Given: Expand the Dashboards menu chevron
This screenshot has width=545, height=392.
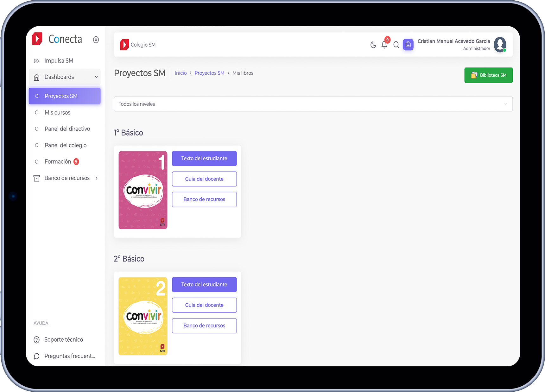Looking at the screenshot, I should [96, 77].
